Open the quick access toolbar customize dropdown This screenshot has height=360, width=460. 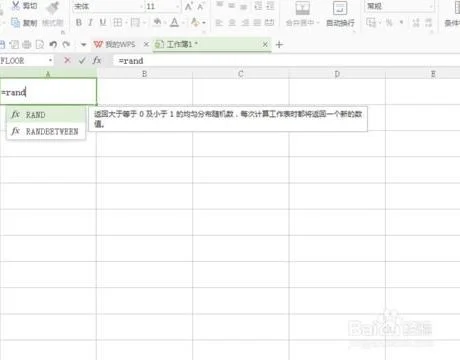(83, 44)
